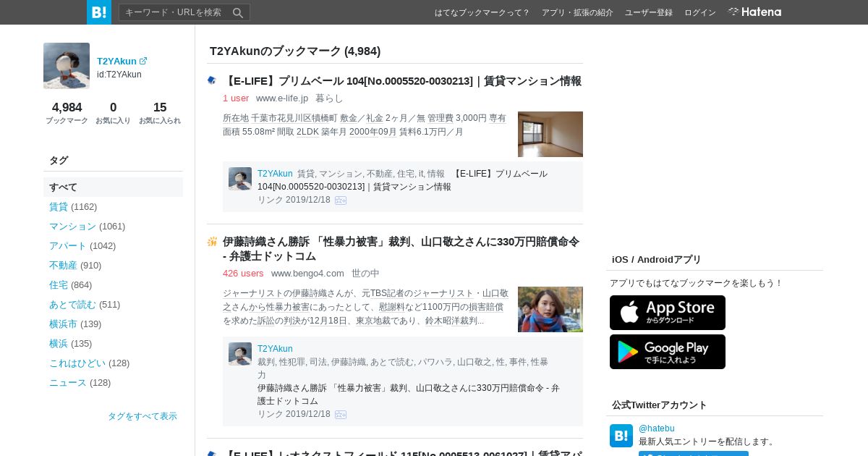Open the Hatena logo link
Viewport: 868px width, 456px height.
tap(754, 12)
